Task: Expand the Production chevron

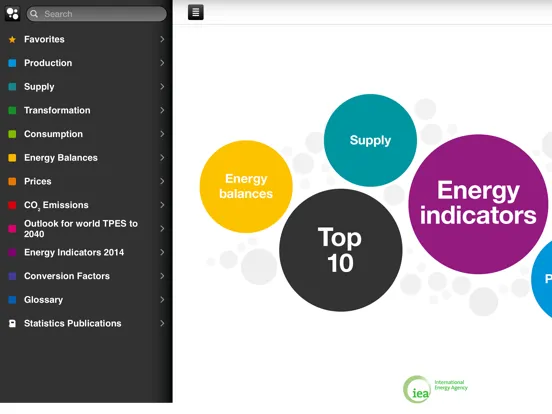Action: (x=162, y=63)
